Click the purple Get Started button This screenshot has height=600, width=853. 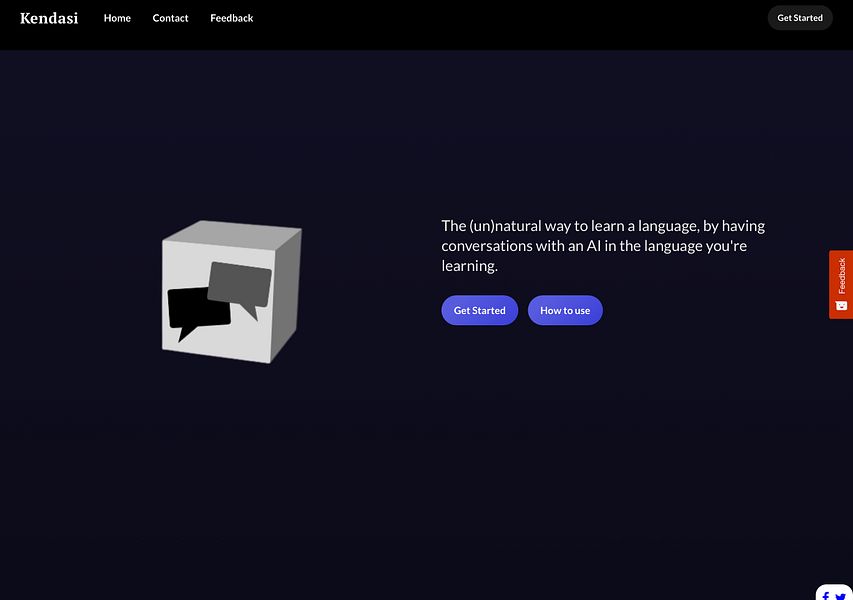479,310
